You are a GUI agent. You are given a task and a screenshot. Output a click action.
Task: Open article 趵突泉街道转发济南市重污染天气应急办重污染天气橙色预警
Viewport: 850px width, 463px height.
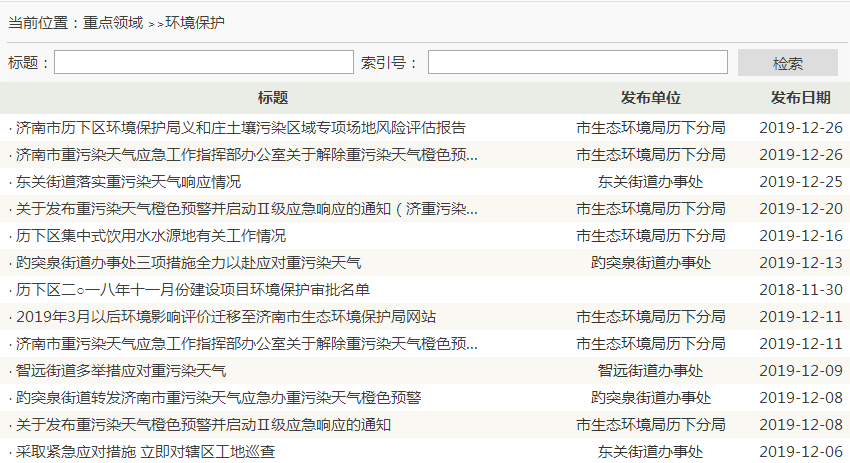(x=218, y=398)
